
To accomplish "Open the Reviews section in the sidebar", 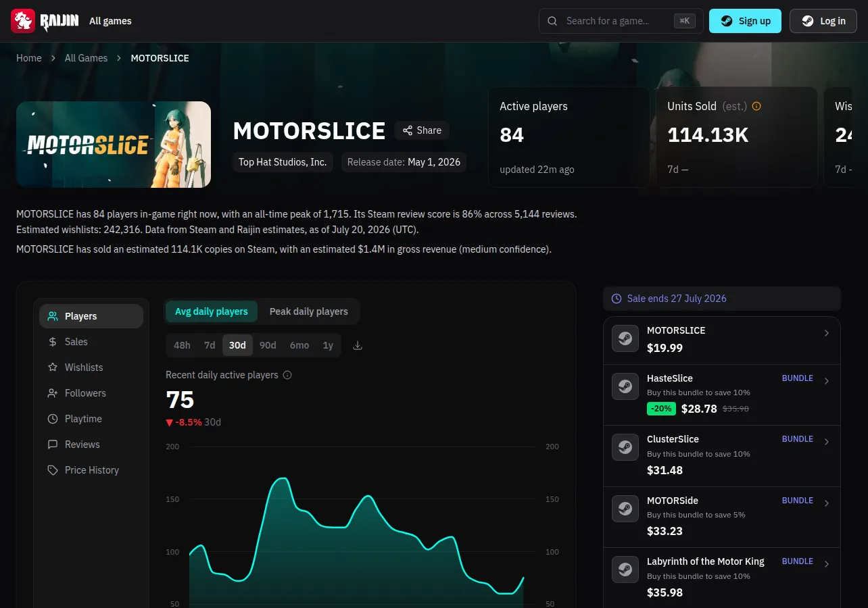I will 91,445.
